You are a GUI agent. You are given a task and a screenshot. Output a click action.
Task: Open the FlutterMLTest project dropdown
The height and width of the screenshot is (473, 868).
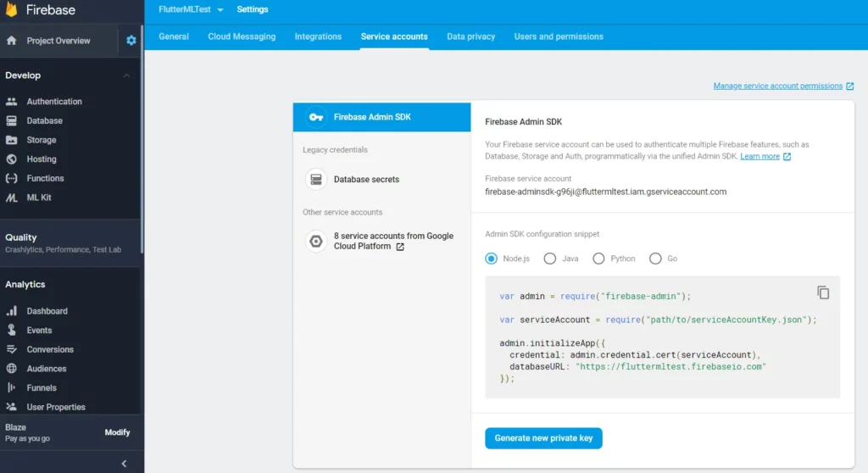point(191,9)
